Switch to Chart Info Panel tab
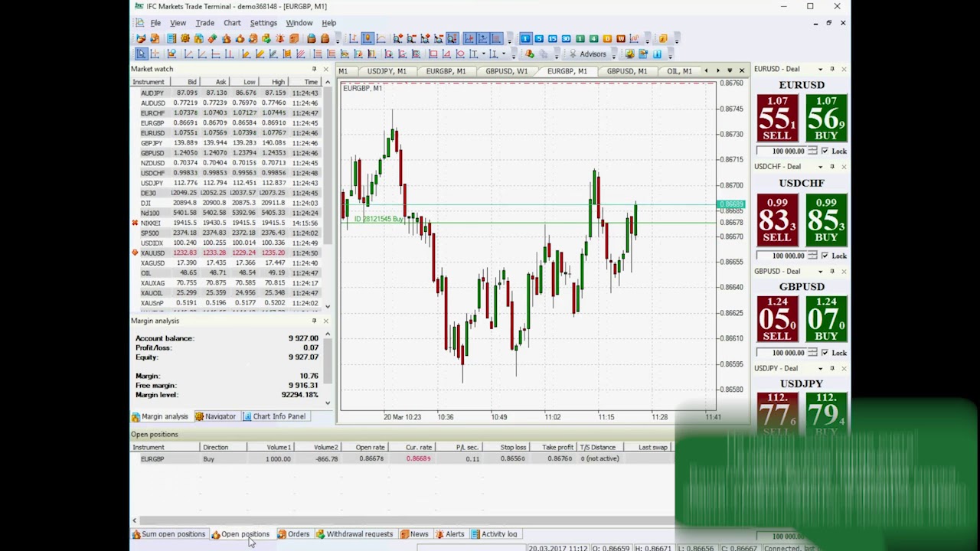Screen dimensions: 980x551 274,416
